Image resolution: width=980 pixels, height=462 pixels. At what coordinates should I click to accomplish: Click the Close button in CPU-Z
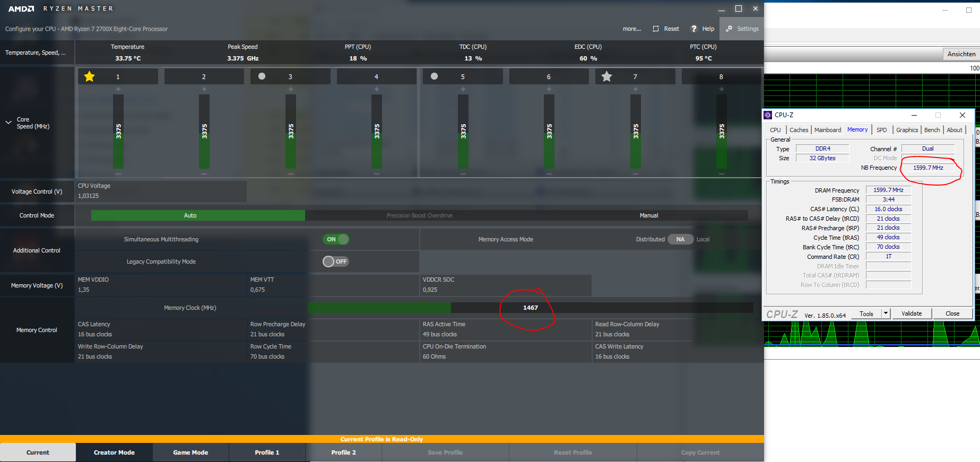pyautogui.click(x=952, y=313)
